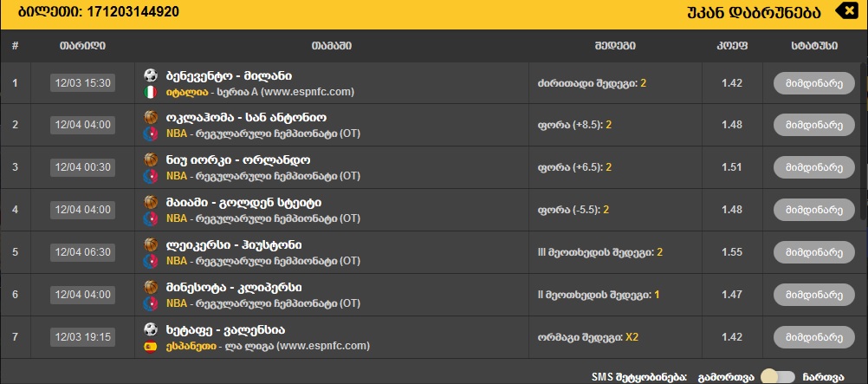868x384 pixels.
Task: Click the ჩართვა label beside SMS switch
Action: tap(823, 377)
